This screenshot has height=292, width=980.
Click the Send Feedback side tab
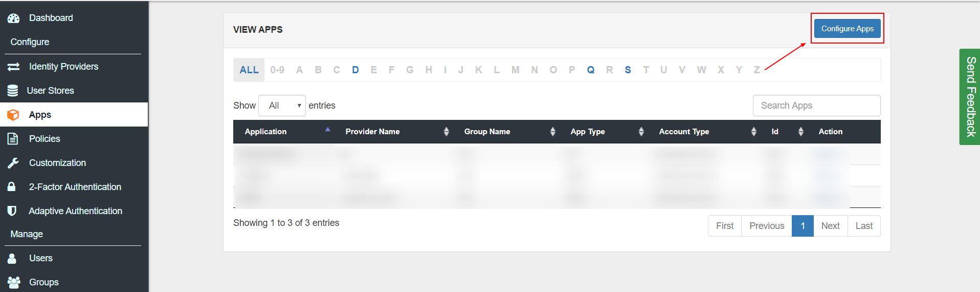970,97
